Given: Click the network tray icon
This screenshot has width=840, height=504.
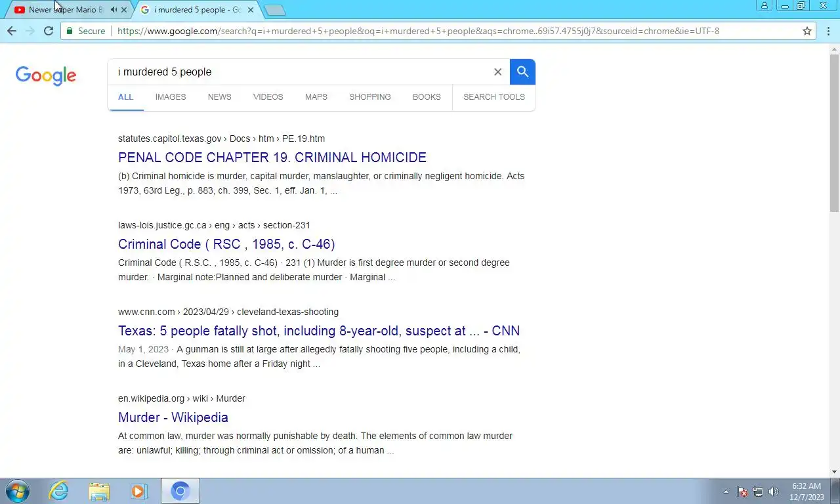Looking at the screenshot, I should click(x=758, y=492).
